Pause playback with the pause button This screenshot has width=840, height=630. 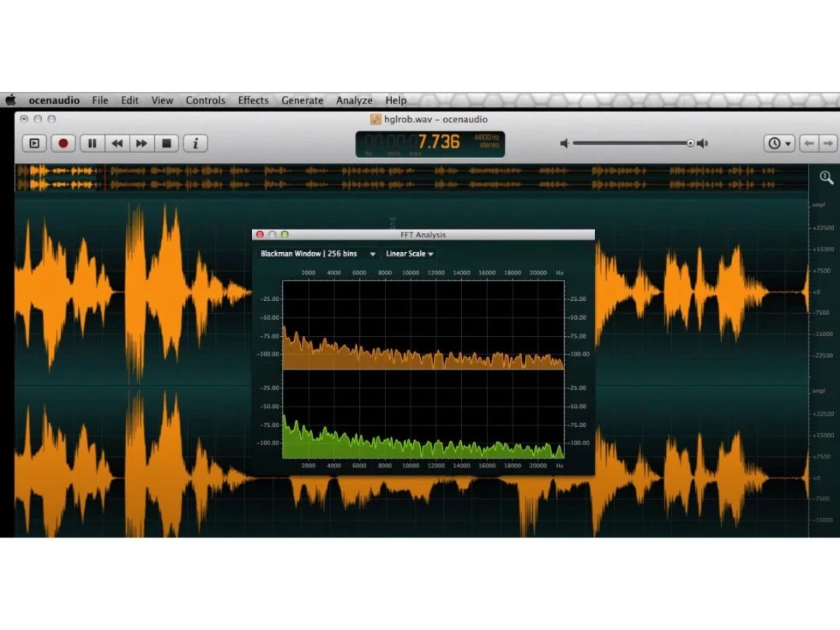[x=92, y=143]
